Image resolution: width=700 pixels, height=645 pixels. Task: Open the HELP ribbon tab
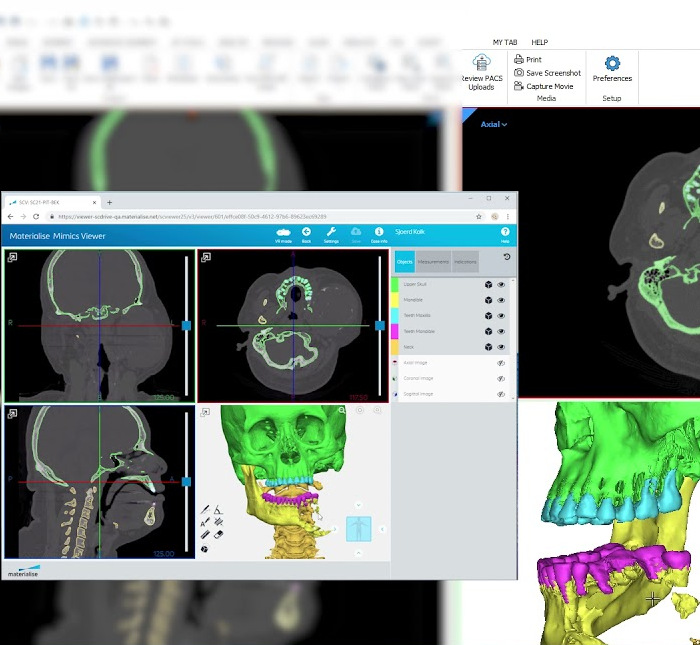click(539, 43)
